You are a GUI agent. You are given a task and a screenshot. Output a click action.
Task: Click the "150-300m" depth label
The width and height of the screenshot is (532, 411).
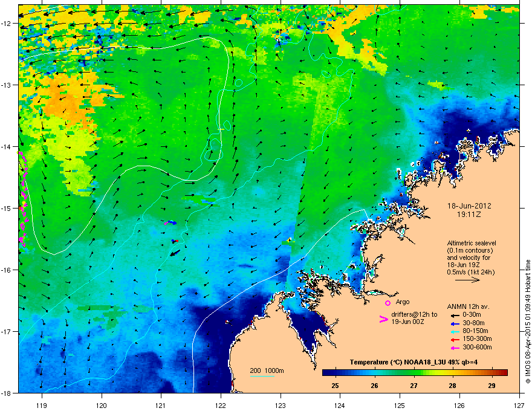click(x=477, y=338)
